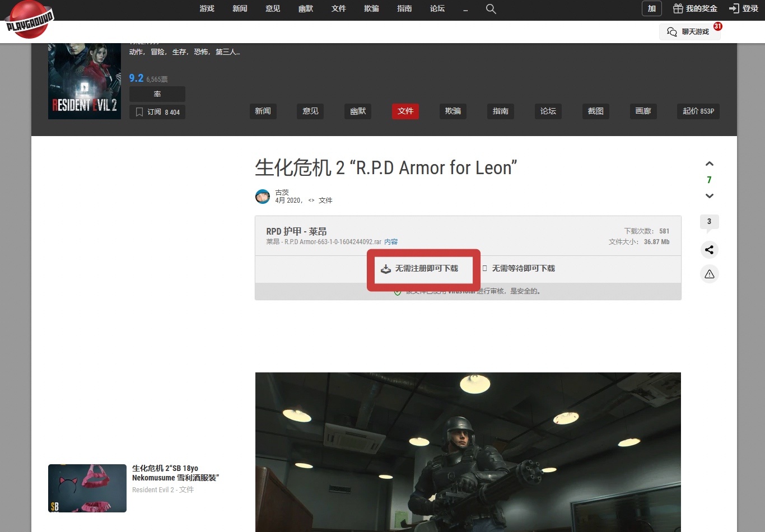The height and width of the screenshot is (532, 765).
Task: Open the top bar 指南 menu
Action: 404,8
